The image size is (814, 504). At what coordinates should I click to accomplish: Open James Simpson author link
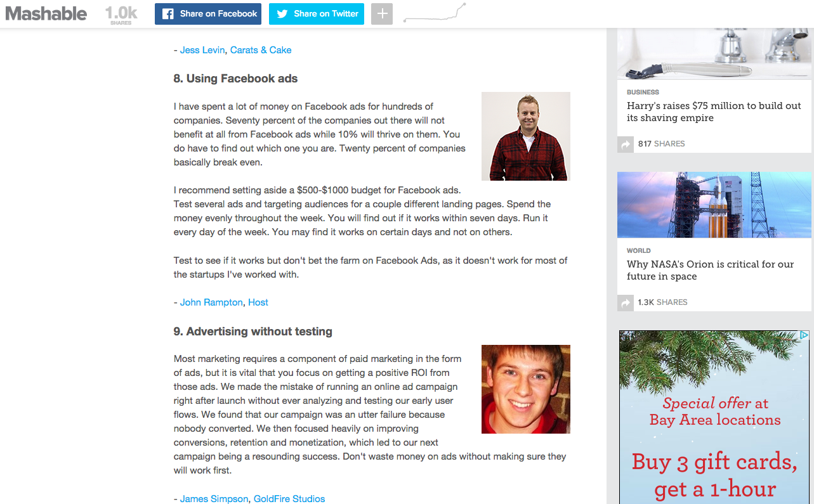pos(214,499)
